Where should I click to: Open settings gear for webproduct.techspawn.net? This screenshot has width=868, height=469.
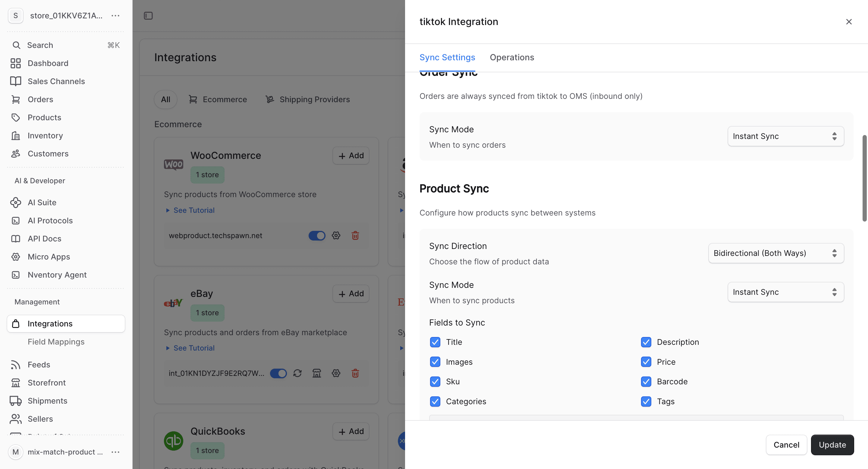[336, 235]
